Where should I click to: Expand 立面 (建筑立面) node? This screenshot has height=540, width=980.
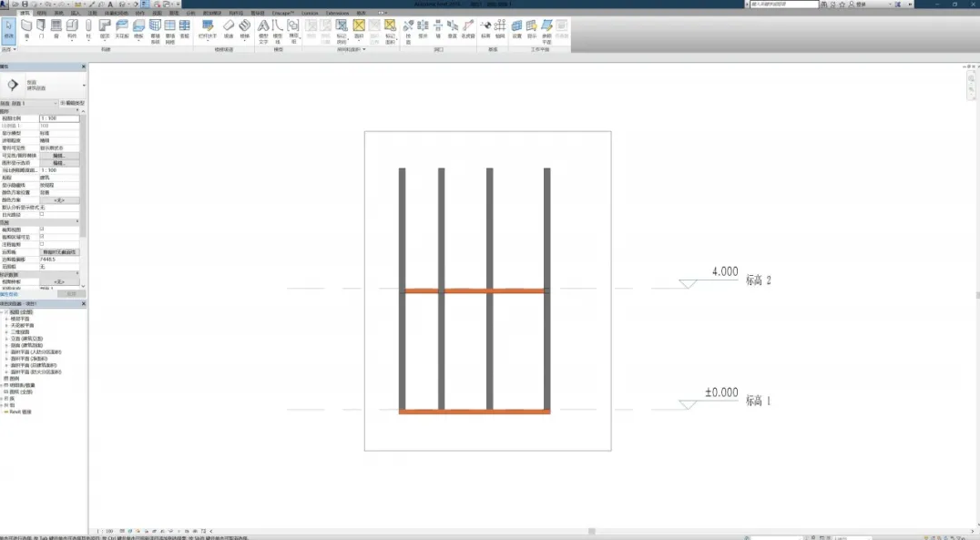click(7, 339)
